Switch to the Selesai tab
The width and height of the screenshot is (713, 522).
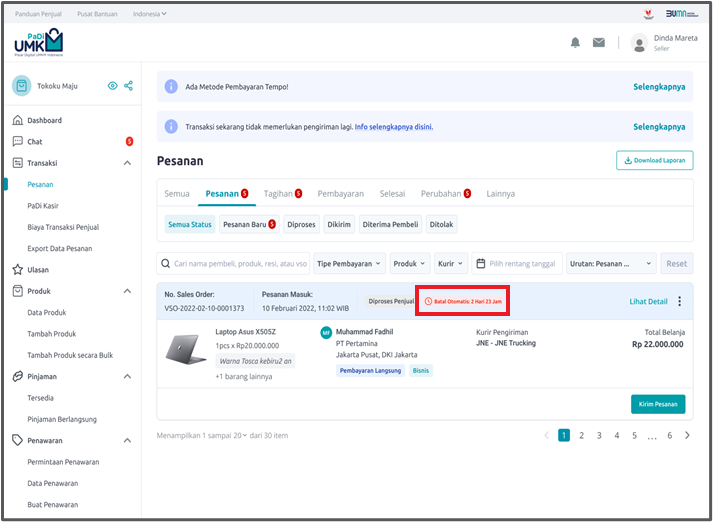[393, 194]
